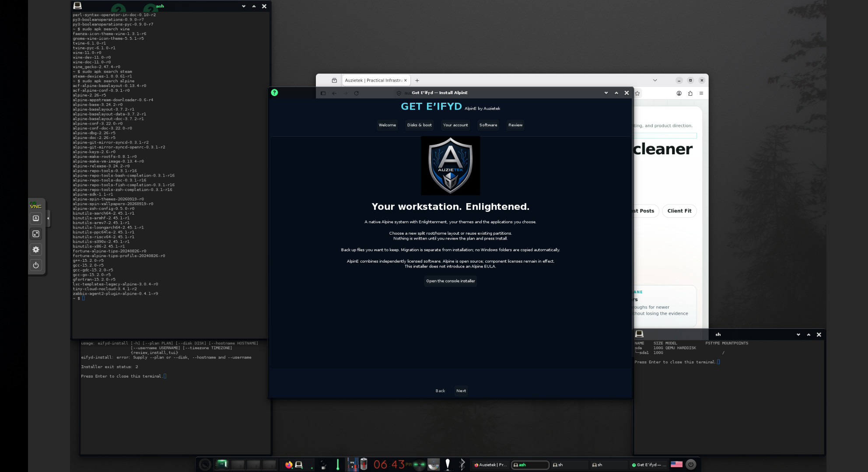Open the Review tab
Image resolution: width=868 pixels, height=472 pixels.
515,125
